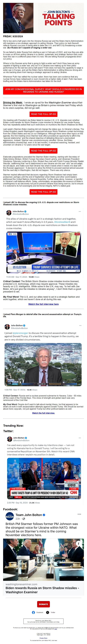
Task: Click Read the Full Op-Ed under Driving the Week
Action: (x=43, y=114)
